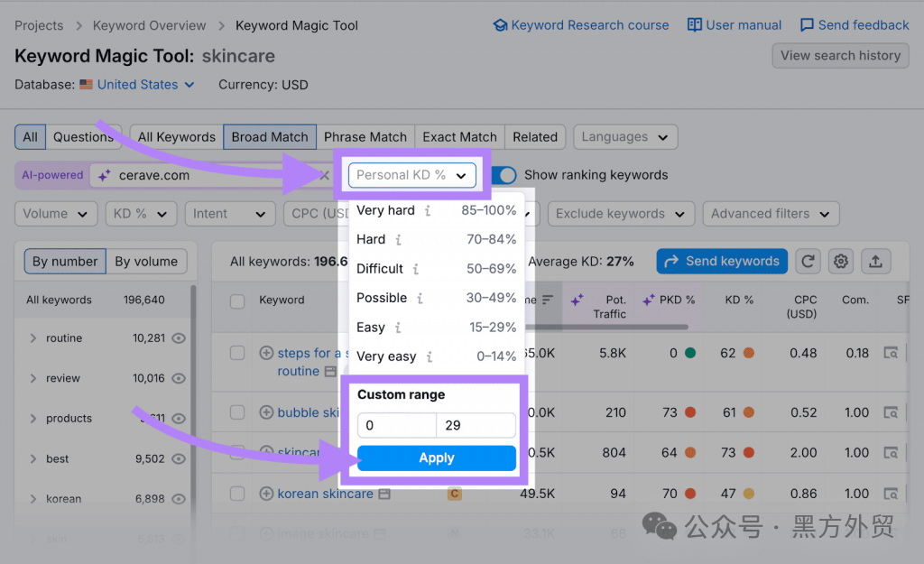Click custom range maximum field
This screenshot has width=924, height=564.
click(x=476, y=426)
